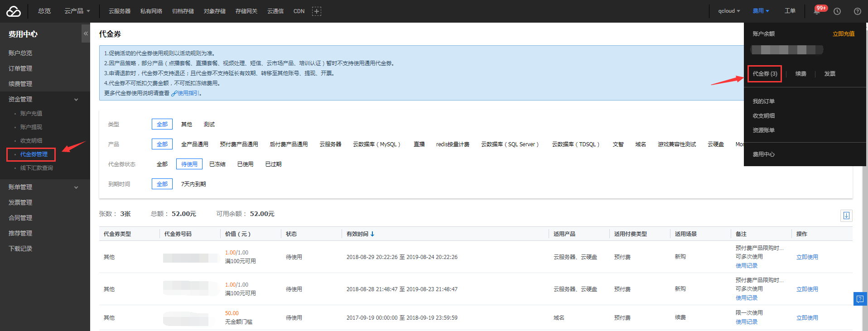
Task: Select 代金券状态 filter 已使用
Action: 246,164
